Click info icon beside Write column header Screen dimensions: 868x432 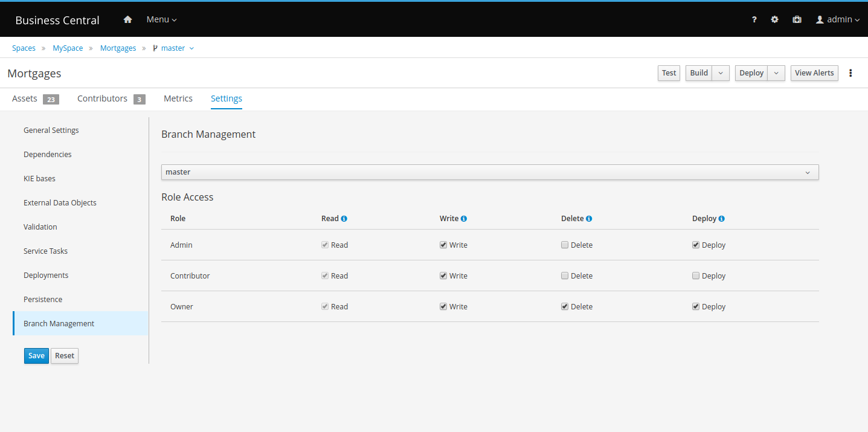464,219
